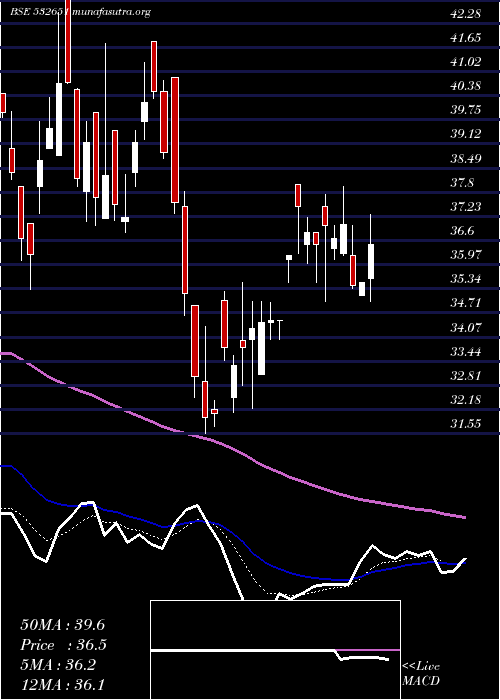Select the 36.6 price level label
500x700 pixels.
tap(462, 230)
